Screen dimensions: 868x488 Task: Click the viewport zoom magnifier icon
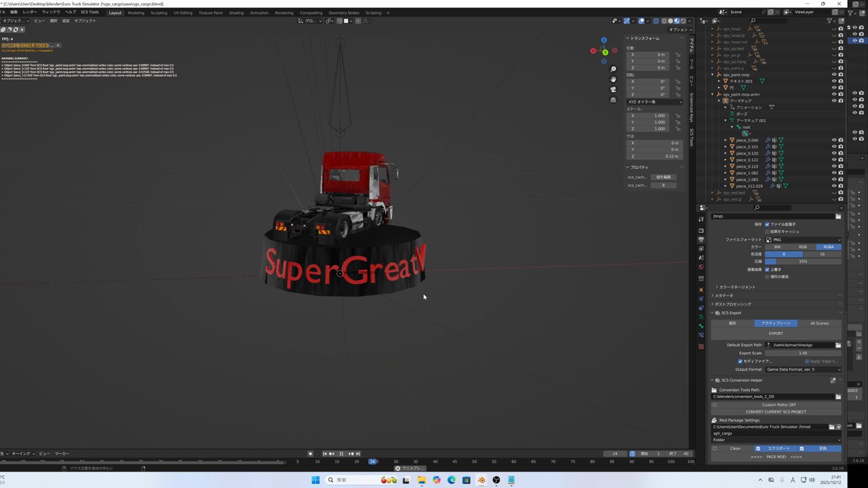click(x=613, y=69)
